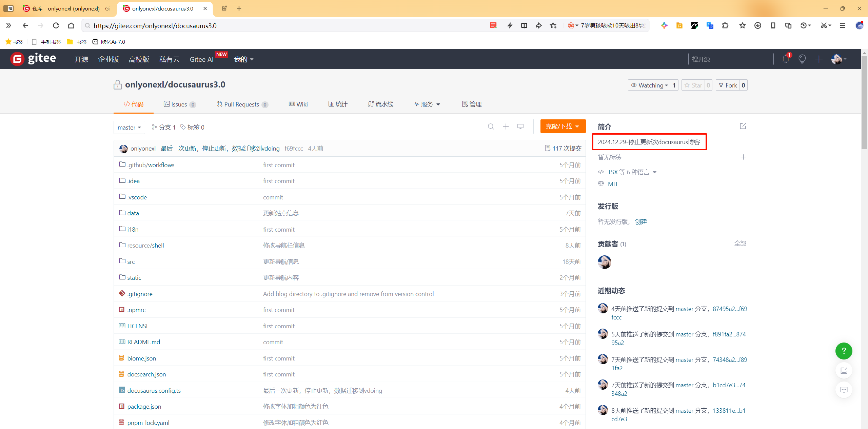Image resolution: width=868 pixels, height=429 pixels.
Task: Open the package.json file
Action: coord(144,406)
